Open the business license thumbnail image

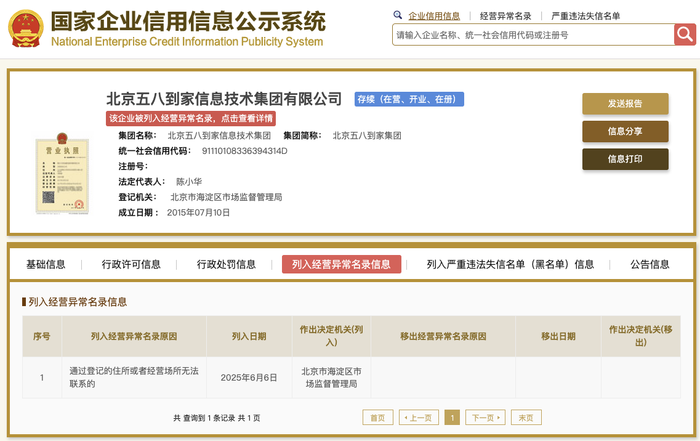[x=62, y=174]
